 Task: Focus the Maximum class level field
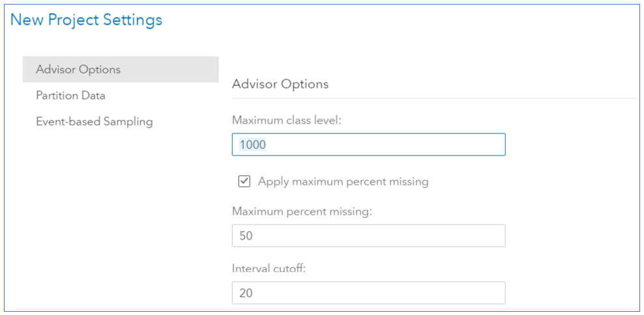click(368, 144)
